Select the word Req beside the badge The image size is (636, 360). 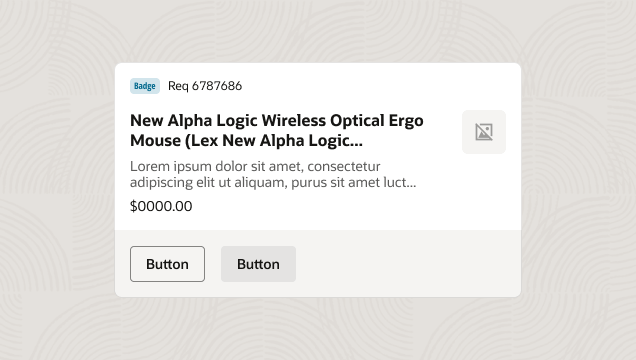(178, 86)
